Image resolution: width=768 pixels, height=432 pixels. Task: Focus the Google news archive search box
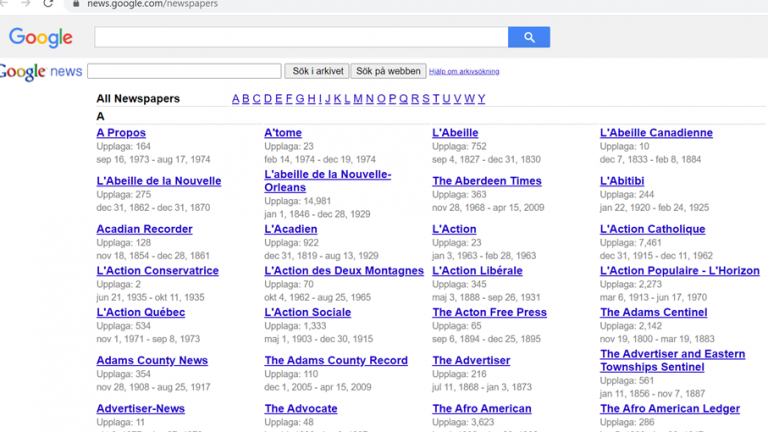[184, 71]
